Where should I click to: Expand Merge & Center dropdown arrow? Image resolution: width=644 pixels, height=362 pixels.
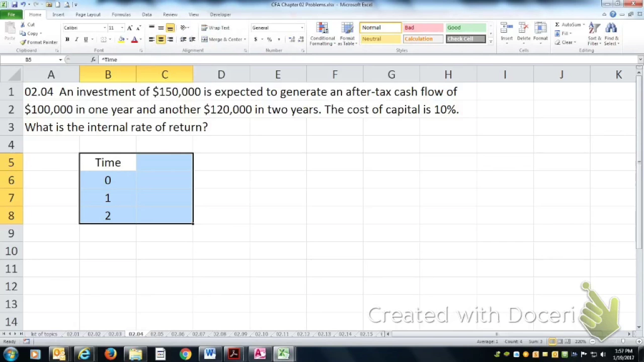(245, 39)
